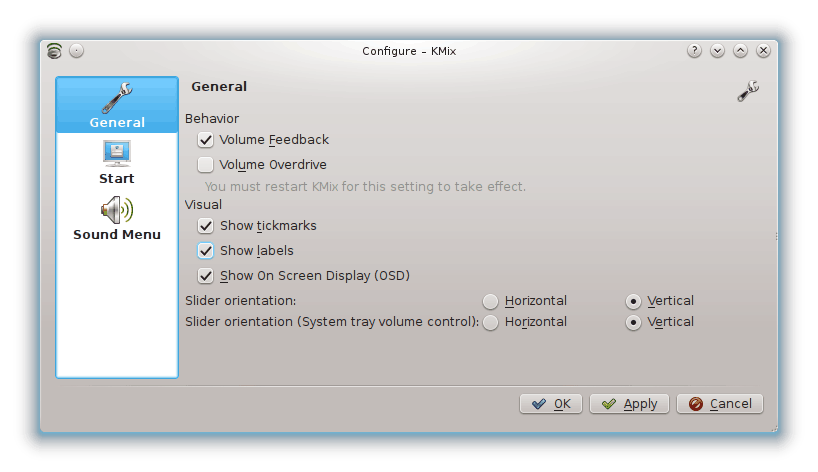818x472 pixels.
Task: Click the wrench icon beside the General heading
Action: tap(748, 91)
